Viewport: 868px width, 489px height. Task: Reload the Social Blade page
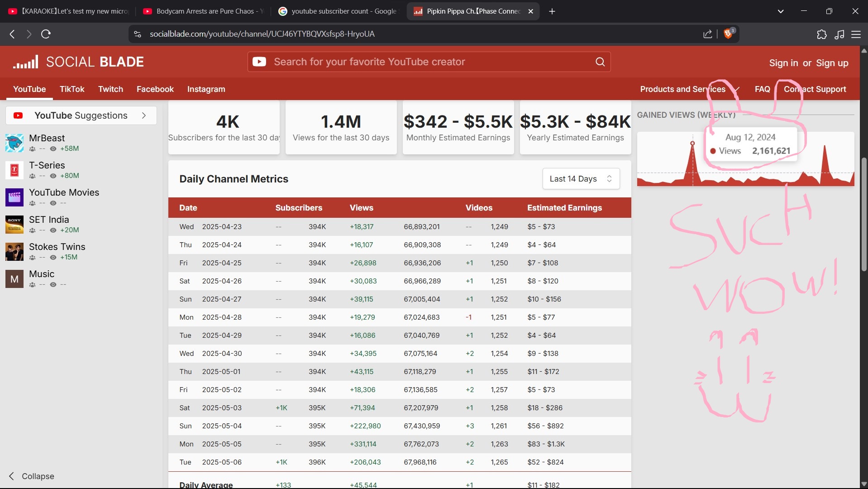tap(46, 34)
